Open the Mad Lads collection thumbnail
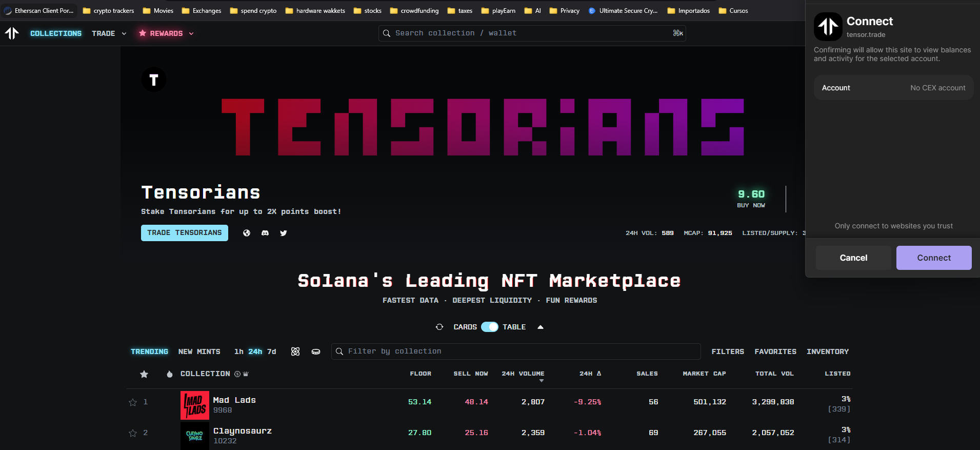Screen dimensions: 980x450 195,405
